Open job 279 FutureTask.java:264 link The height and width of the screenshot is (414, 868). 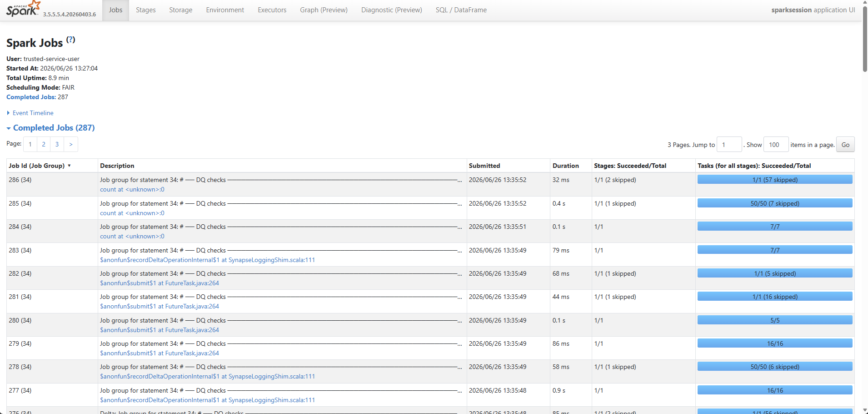click(160, 353)
